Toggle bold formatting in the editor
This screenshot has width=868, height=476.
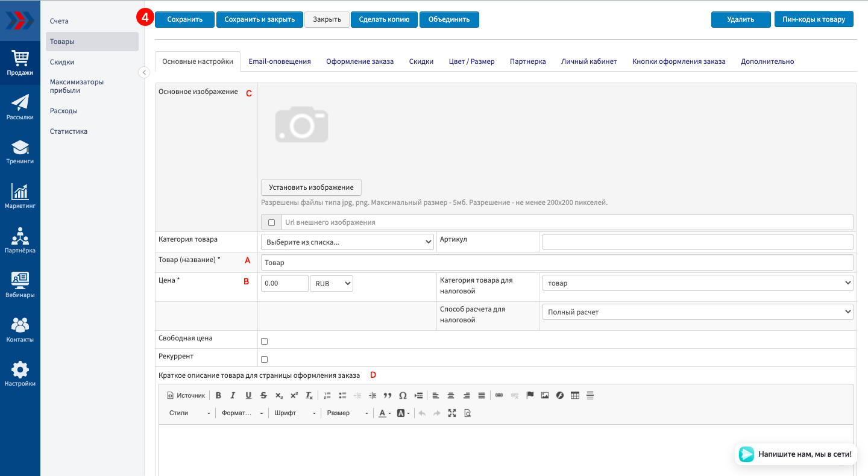point(218,396)
